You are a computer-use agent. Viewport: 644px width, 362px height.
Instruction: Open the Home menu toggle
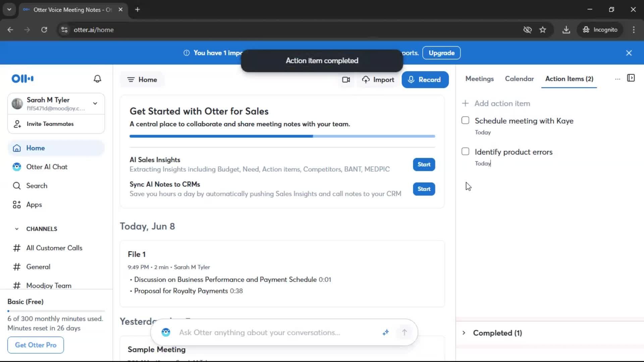[x=142, y=80]
